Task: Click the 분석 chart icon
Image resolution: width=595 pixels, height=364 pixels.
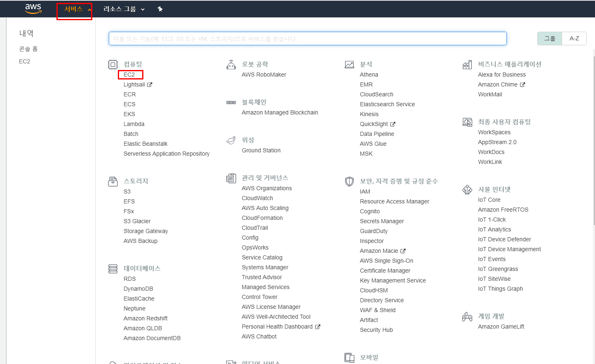Action: [x=349, y=65]
